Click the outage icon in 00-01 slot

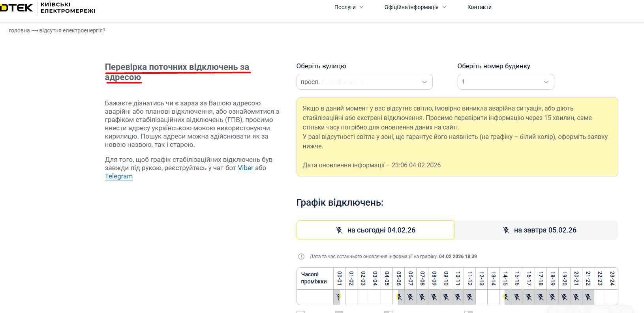click(x=339, y=297)
